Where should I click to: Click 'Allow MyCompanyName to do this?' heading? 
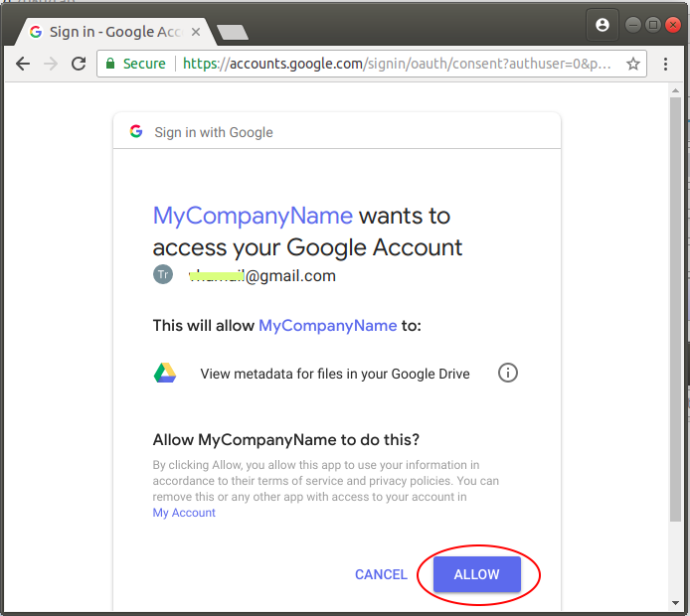pyautogui.click(x=286, y=440)
